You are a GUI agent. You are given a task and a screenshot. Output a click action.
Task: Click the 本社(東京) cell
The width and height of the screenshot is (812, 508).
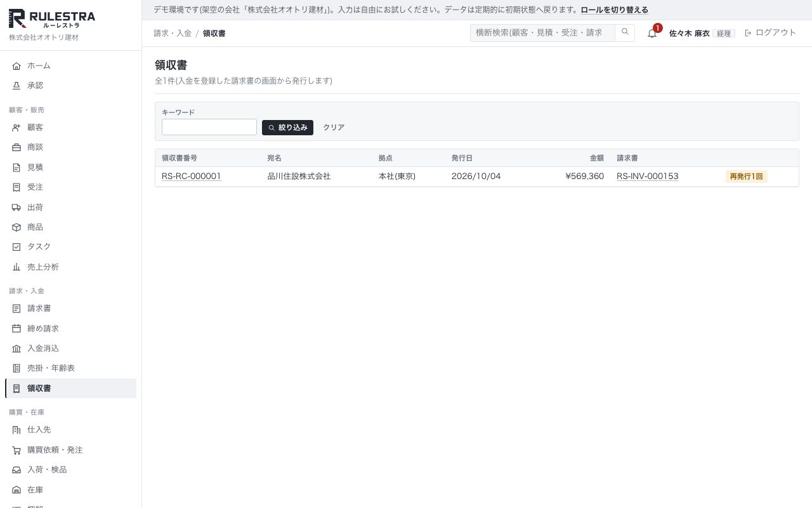pos(397,177)
